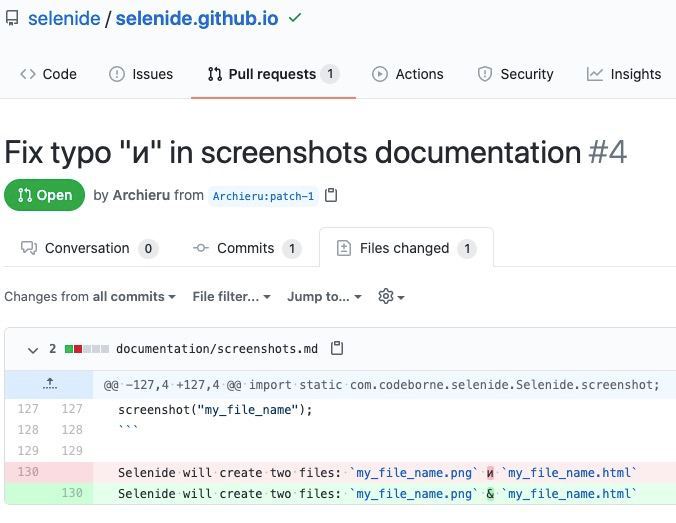Click the Commits count badge
Viewport: 676px width, 523px height.
[x=292, y=248]
